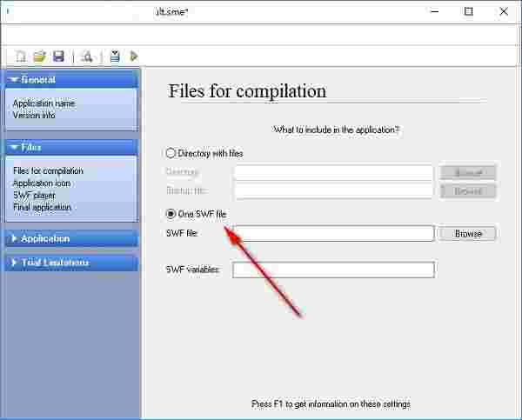Collapse the Files sidebar section

(x=71, y=148)
